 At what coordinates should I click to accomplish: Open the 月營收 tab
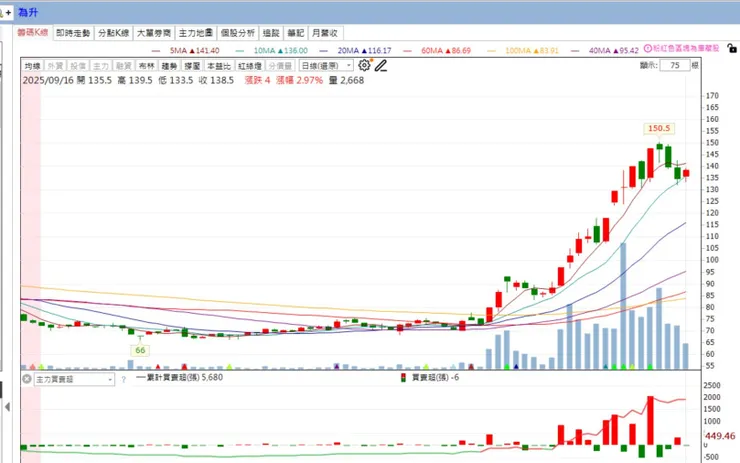pyautogui.click(x=325, y=33)
